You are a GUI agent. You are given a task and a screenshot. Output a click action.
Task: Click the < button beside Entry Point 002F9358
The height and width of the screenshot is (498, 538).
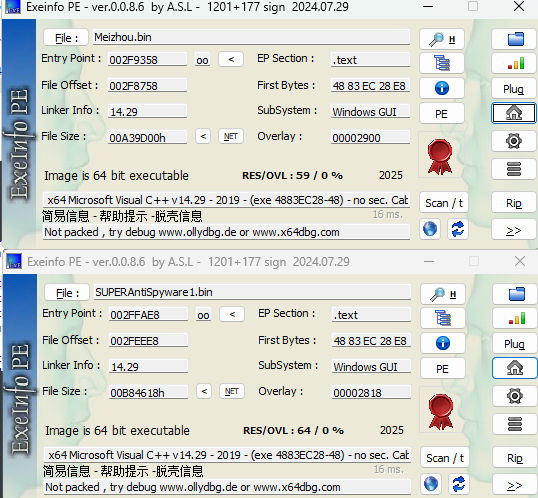pyautogui.click(x=231, y=59)
